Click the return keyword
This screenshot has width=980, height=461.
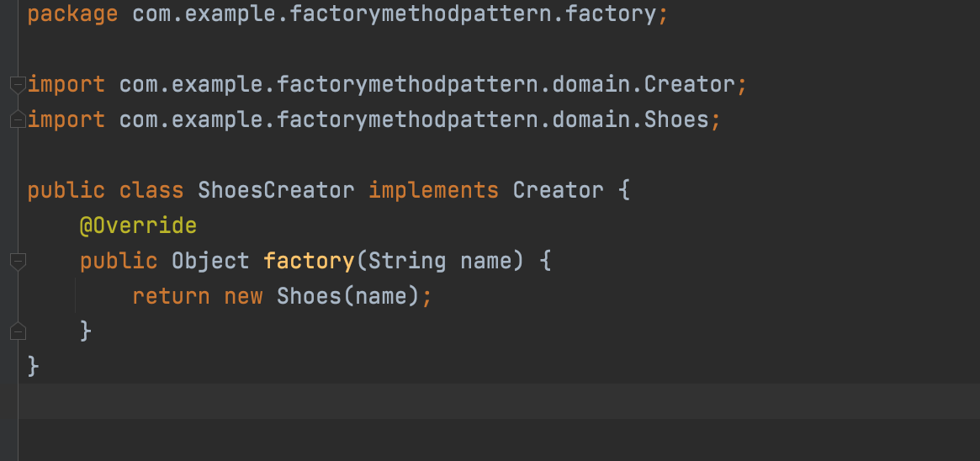(x=172, y=296)
